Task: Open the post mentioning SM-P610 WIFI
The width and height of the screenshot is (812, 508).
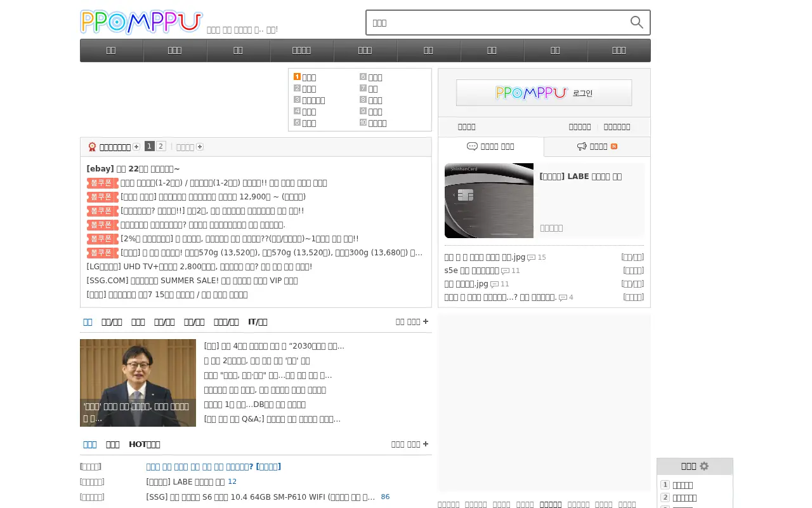Action: 261,497
